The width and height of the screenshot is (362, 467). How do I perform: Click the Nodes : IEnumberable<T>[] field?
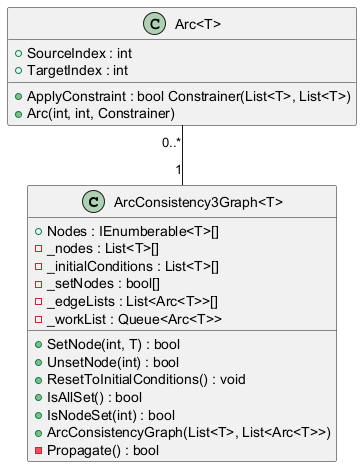click(x=133, y=231)
